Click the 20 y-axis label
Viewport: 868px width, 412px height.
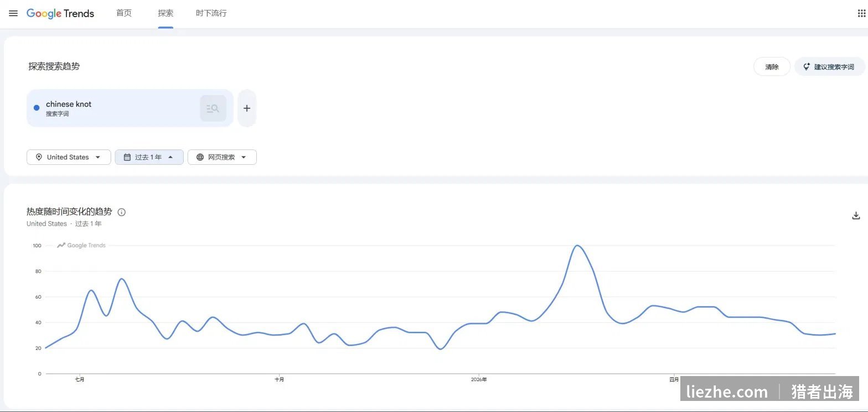[x=38, y=348]
